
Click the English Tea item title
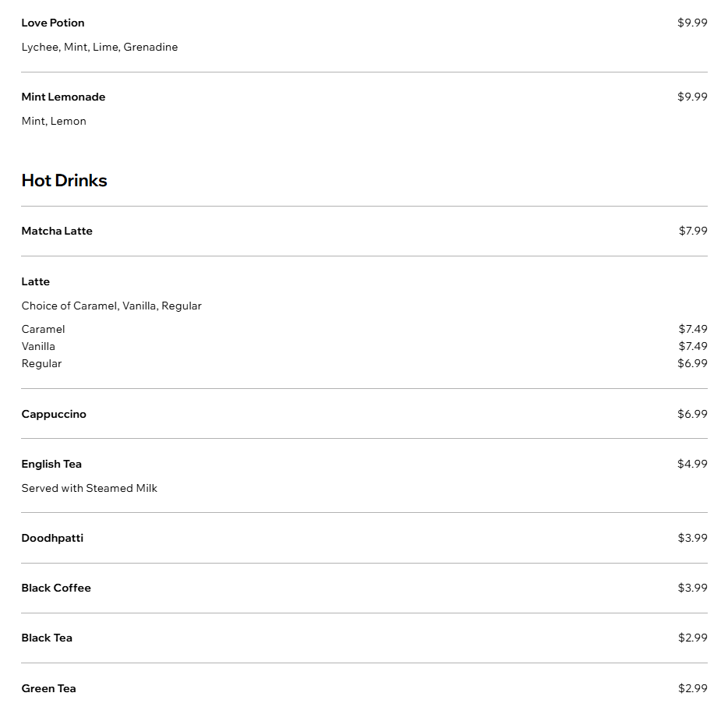click(x=51, y=464)
